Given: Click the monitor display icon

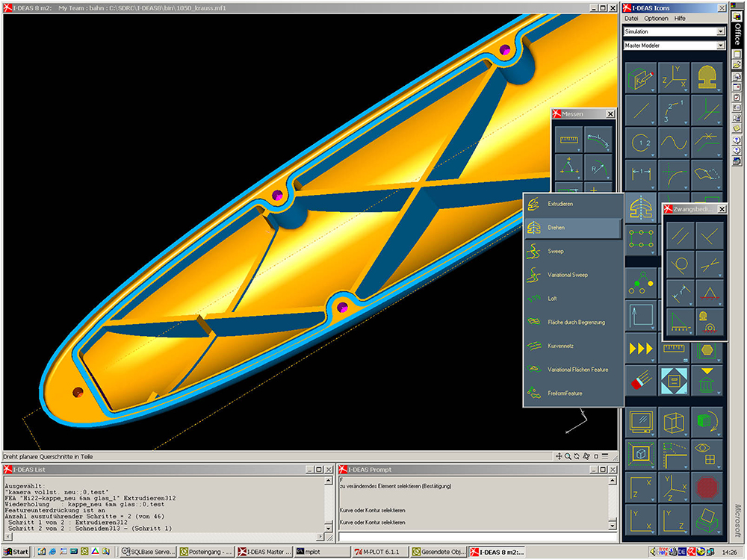Looking at the screenshot, I should tap(641, 422).
